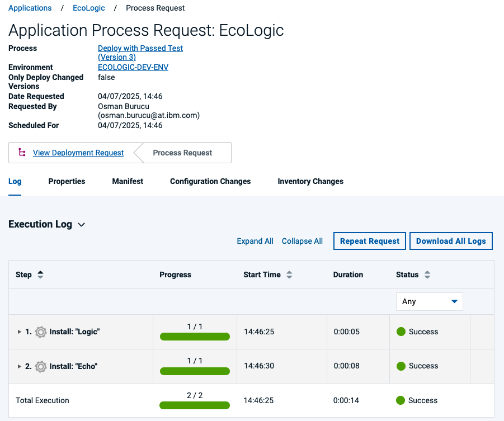Expand the Install "Echo" step row
Screen dimensions: 504x421
(x=19, y=366)
